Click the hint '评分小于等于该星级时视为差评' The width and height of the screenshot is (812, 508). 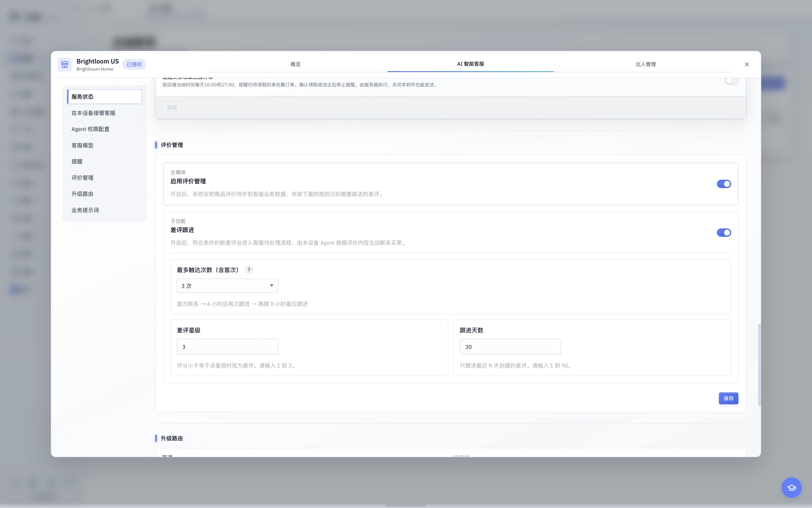(215, 365)
